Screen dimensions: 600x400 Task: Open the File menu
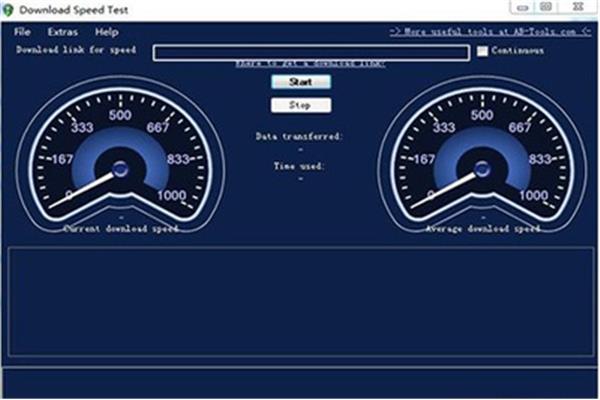pos(22,32)
